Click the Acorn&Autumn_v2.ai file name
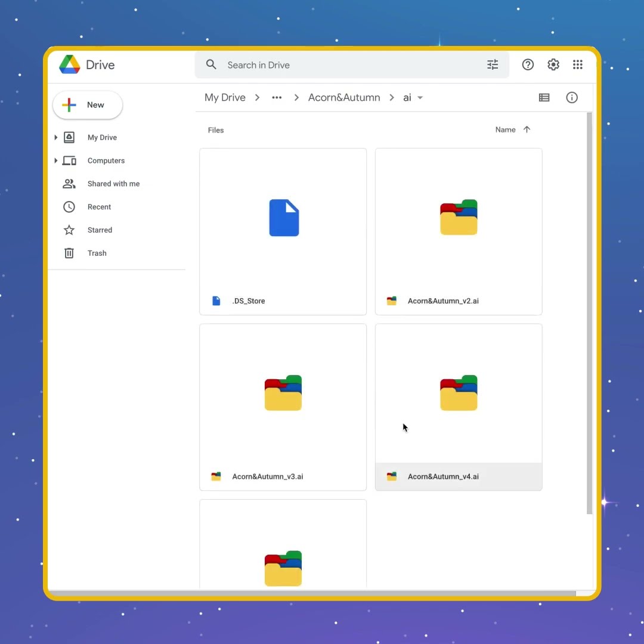Image resolution: width=644 pixels, height=644 pixels. (x=443, y=301)
